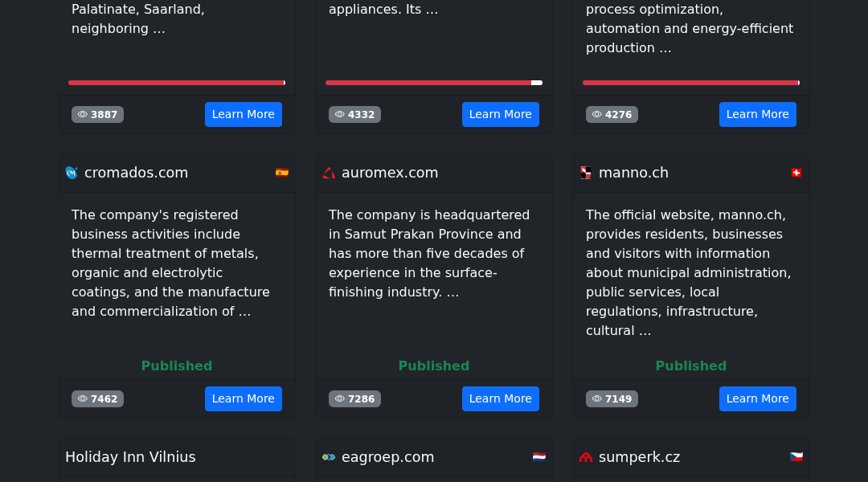
Task: Open Learn More for manno.ch
Action: coord(757,399)
